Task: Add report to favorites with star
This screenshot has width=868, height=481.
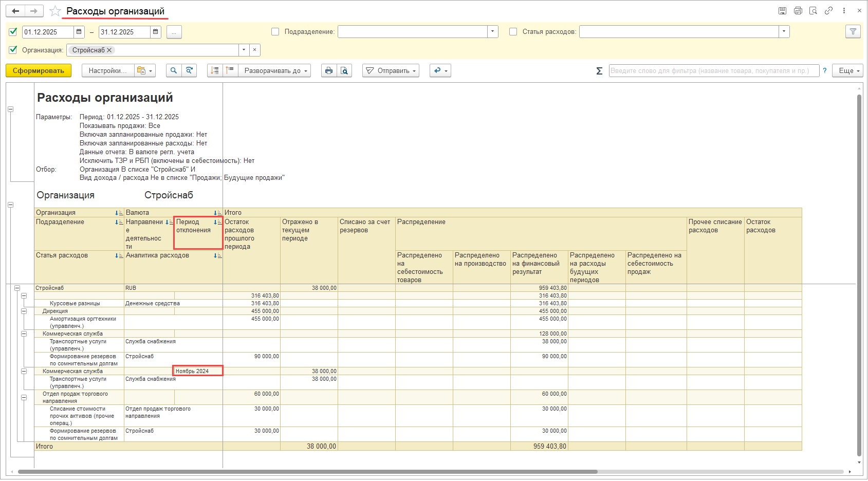Action: (x=55, y=11)
